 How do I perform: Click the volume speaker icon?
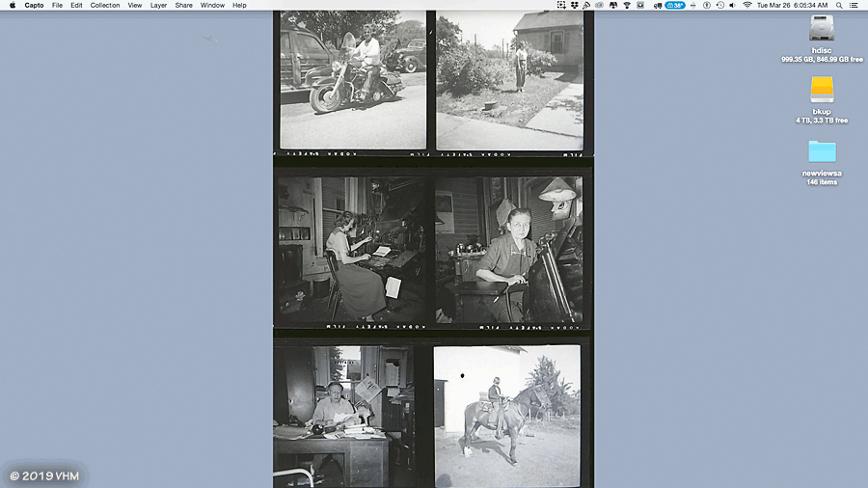pyautogui.click(x=733, y=5)
